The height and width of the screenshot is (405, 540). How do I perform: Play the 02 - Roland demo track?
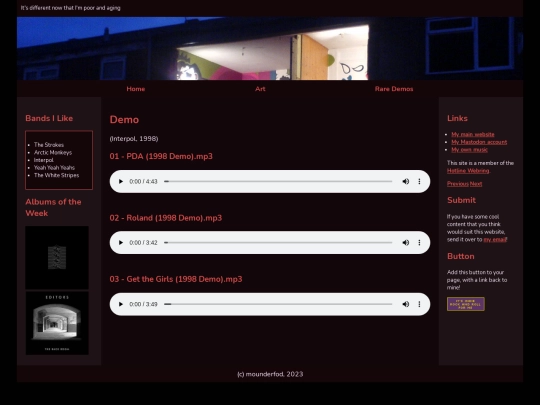pos(121,243)
